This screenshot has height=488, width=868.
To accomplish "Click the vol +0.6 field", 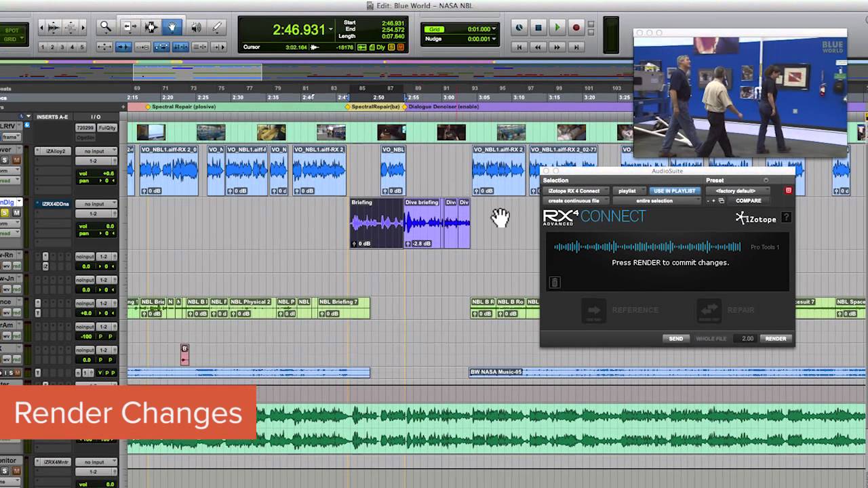I will tap(96, 174).
